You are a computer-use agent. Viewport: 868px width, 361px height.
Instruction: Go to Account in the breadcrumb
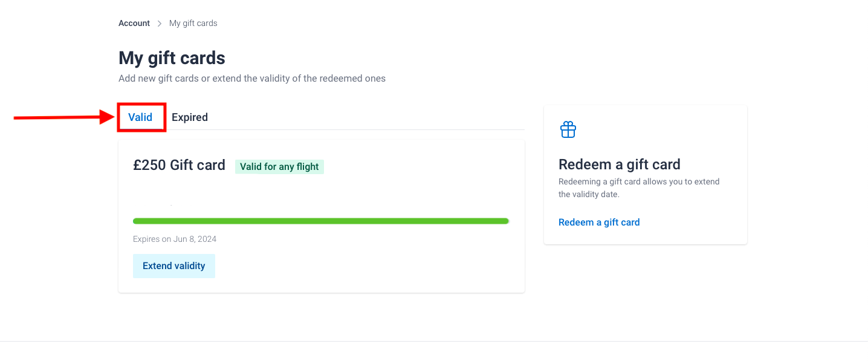[134, 24]
